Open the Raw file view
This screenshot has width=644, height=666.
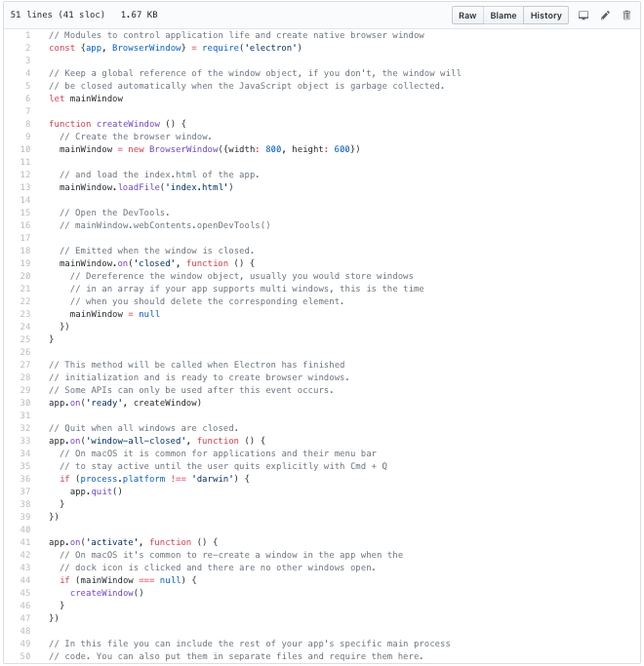[467, 16]
